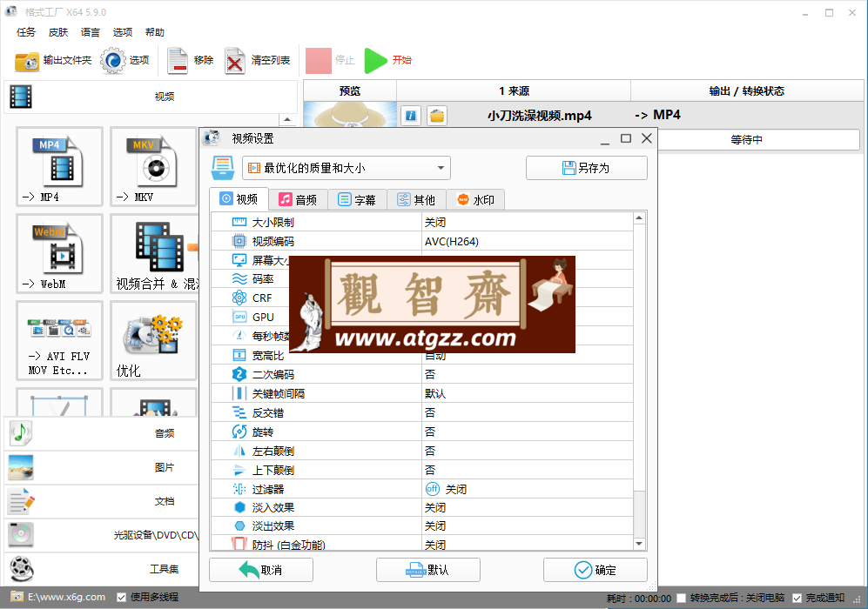Click the 等待中 status progress bar

point(747,140)
